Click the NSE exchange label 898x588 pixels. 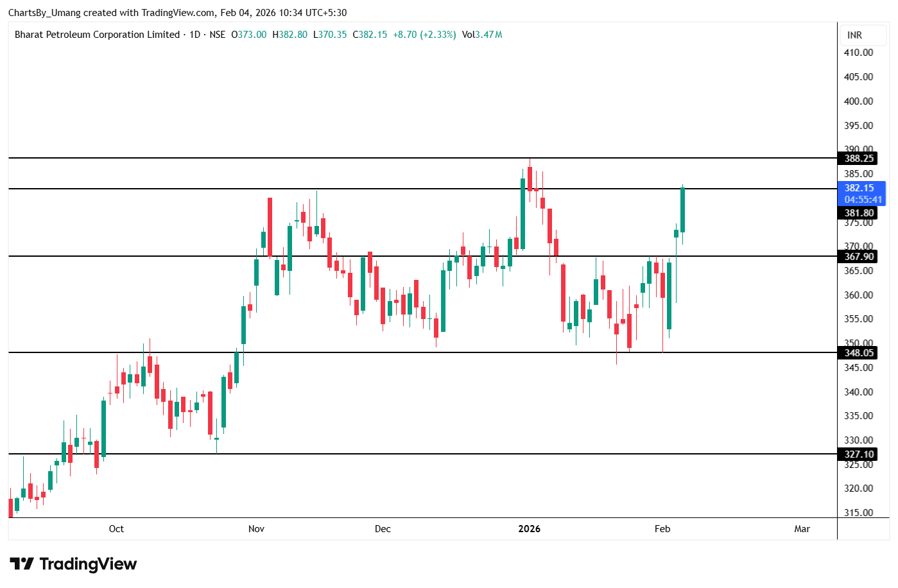218,35
